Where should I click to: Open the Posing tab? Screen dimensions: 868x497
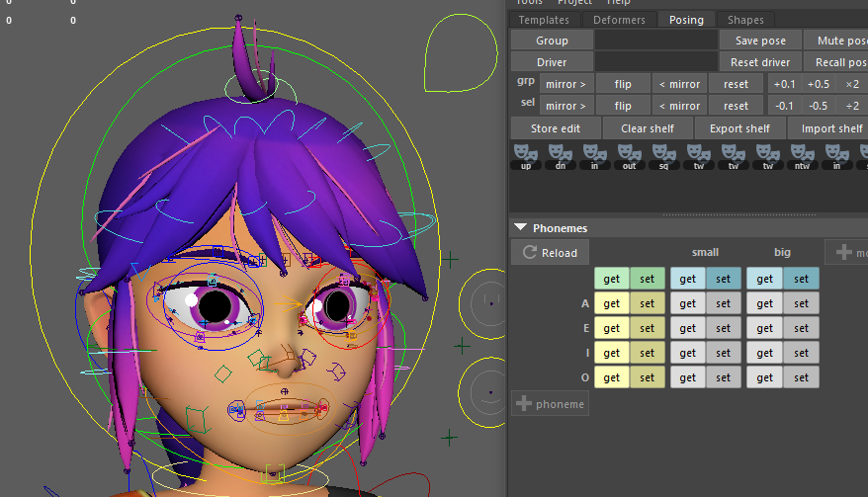click(x=686, y=20)
